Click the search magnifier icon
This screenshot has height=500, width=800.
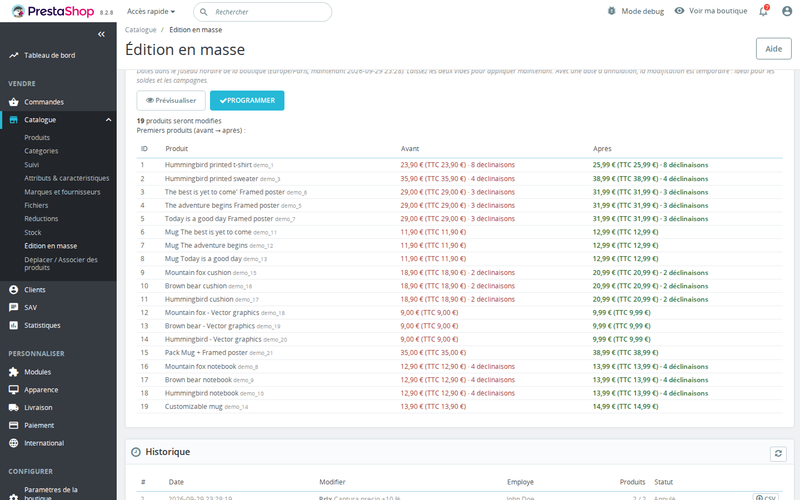point(204,12)
